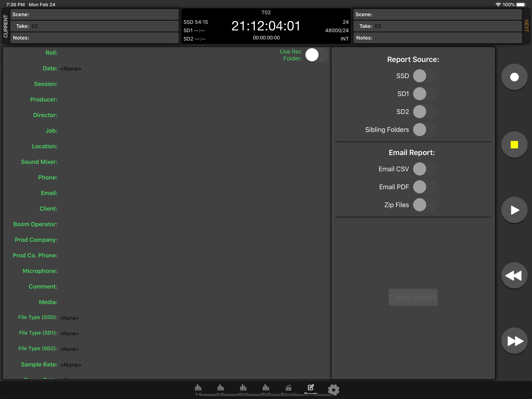Edit the next Notes field
The image size is (532, 399).
tap(438, 38)
